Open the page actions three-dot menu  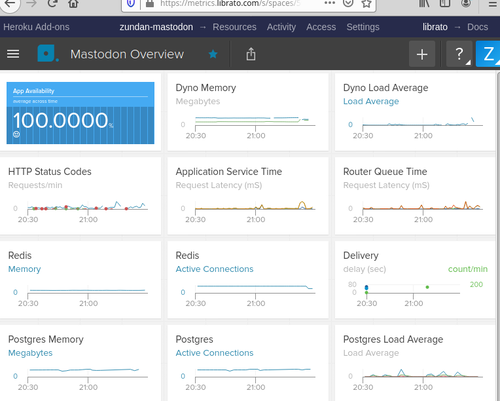pos(329,3)
